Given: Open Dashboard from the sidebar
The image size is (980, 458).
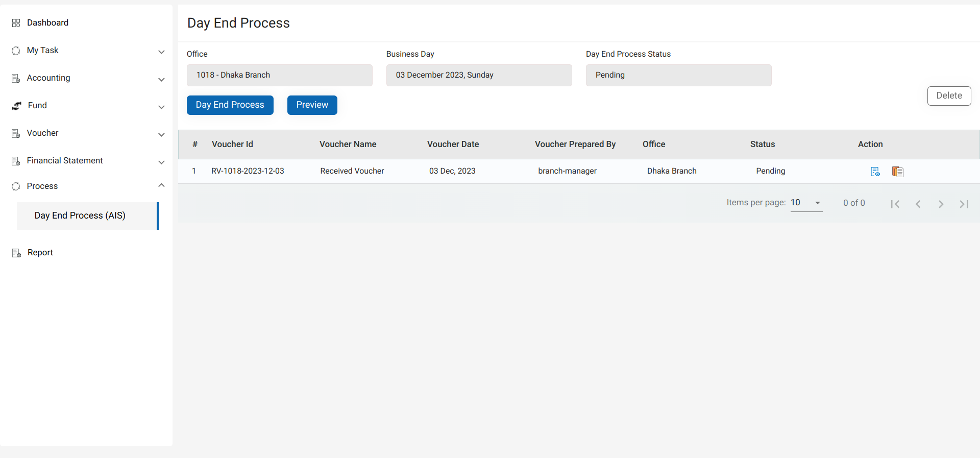Looking at the screenshot, I should click(47, 23).
